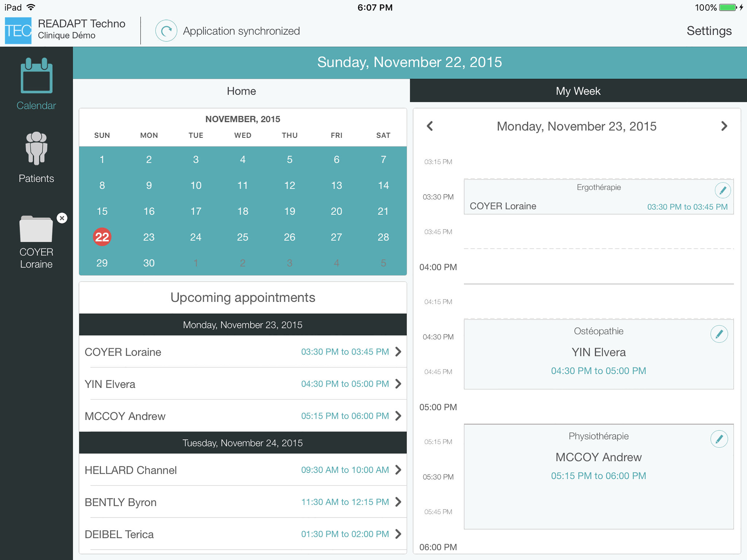Click the '04:00 PM' time label
Screen dimensions: 747x560
coord(438,267)
